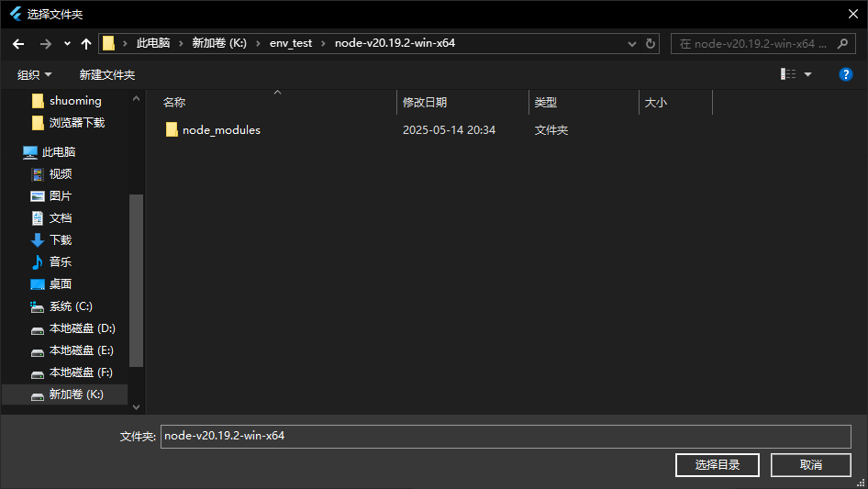Viewport: 868px width, 489px height.
Task: Change the view layout icon
Action: pyautogui.click(x=788, y=74)
